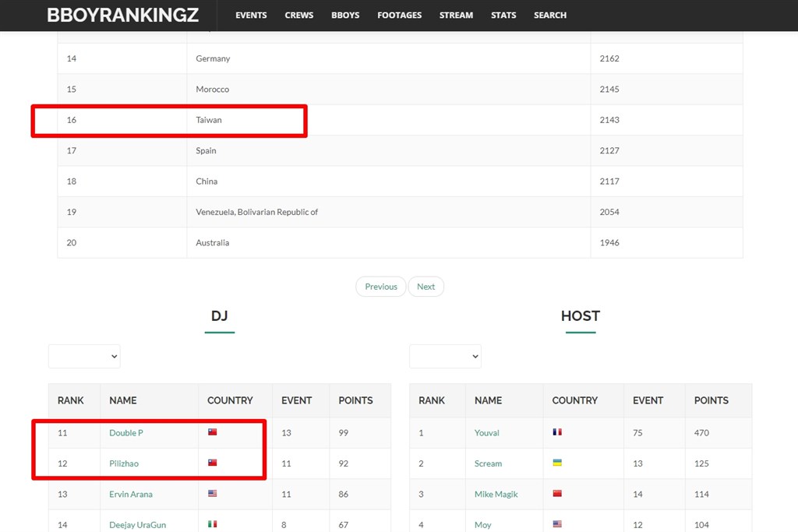Expand the HOST filter dropdown

[x=445, y=357]
